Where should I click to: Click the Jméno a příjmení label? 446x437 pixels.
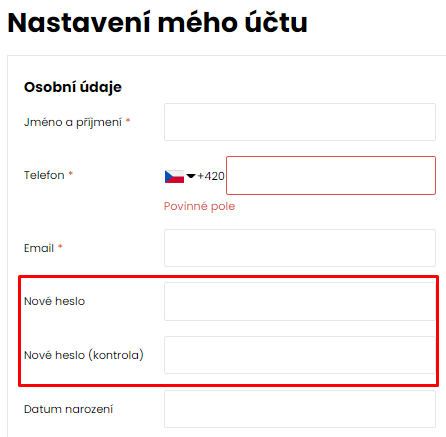coord(73,122)
